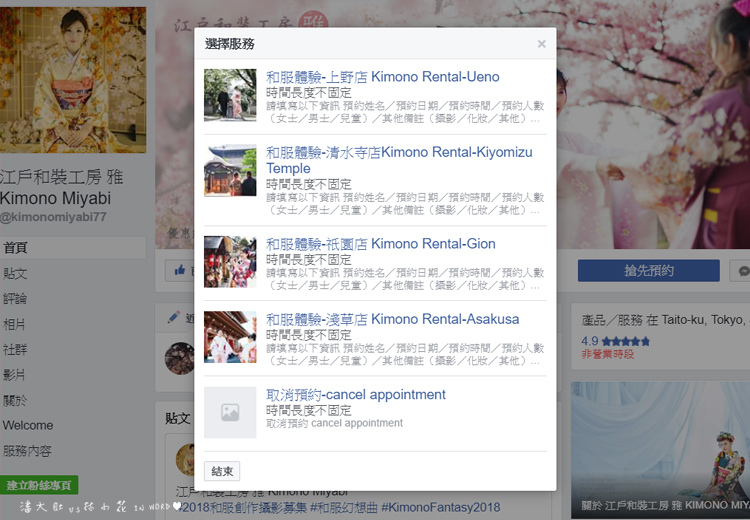Click the #KimonoFantasy2018 hashtag
Viewport: 750px width, 520px height.
[x=441, y=507]
